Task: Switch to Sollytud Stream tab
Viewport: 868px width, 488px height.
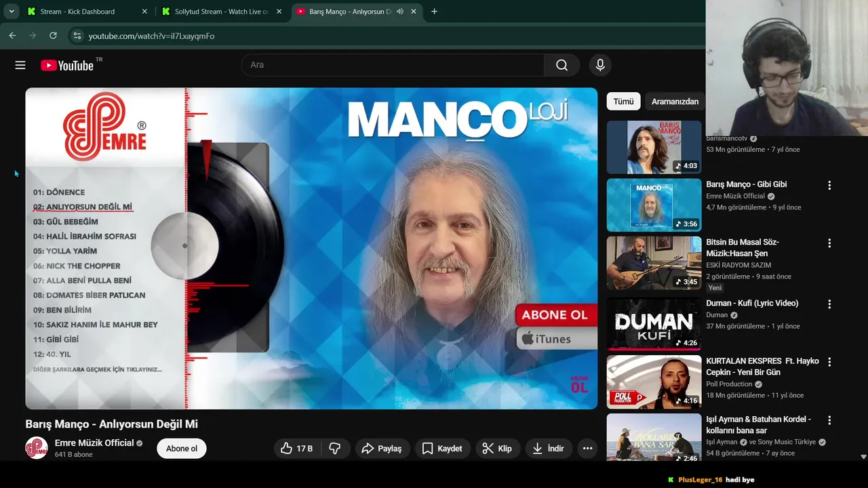Action: pos(221,12)
